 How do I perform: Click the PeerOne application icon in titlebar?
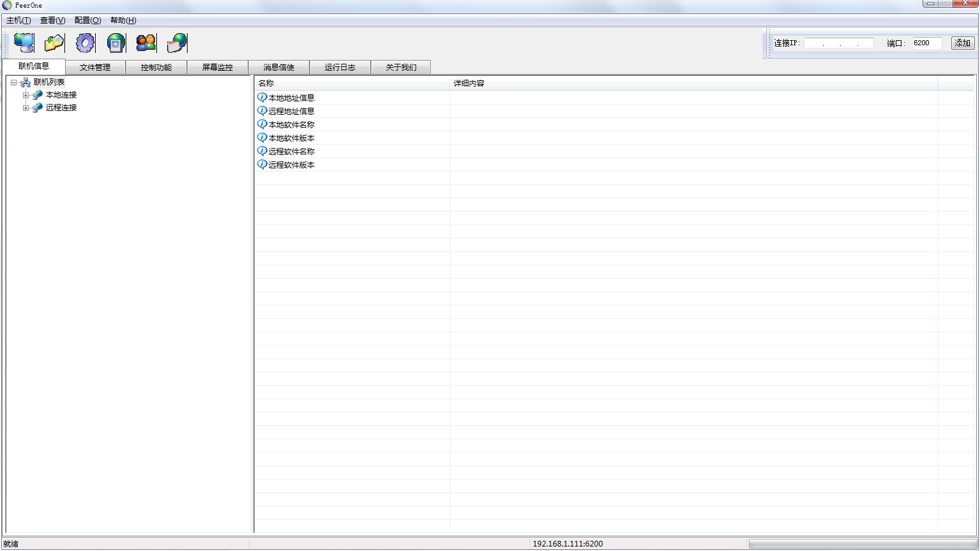click(6, 5)
